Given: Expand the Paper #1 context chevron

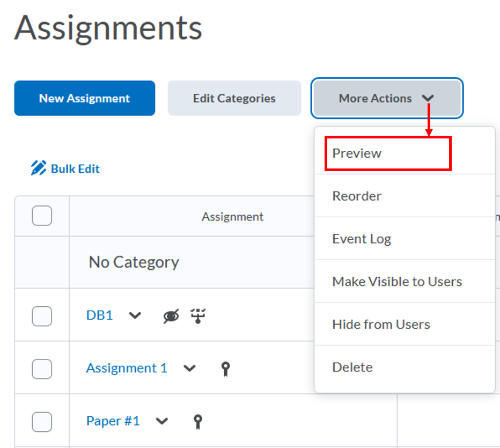Looking at the screenshot, I should pyautogui.click(x=161, y=421).
